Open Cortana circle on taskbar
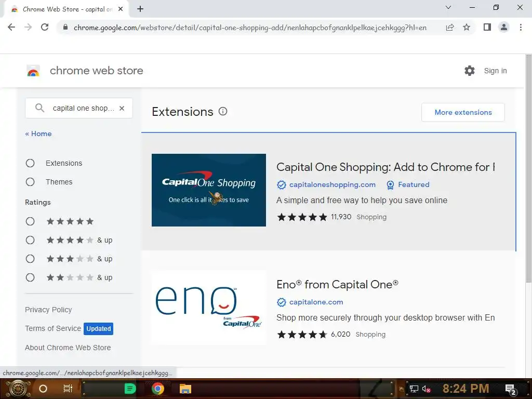The image size is (532, 399). pos(43,389)
